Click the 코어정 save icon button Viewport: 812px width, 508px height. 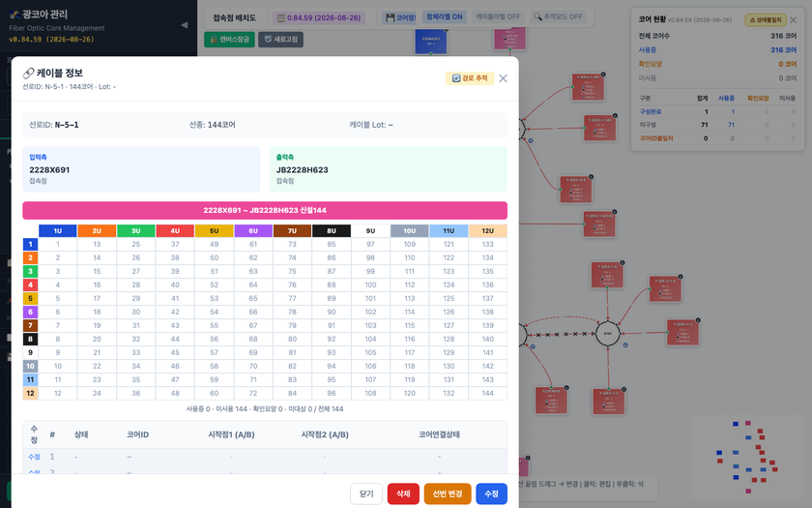click(399, 18)
